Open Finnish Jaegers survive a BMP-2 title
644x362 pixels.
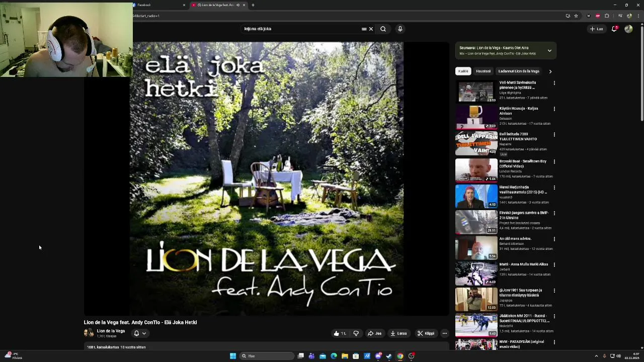coord(524,215)
